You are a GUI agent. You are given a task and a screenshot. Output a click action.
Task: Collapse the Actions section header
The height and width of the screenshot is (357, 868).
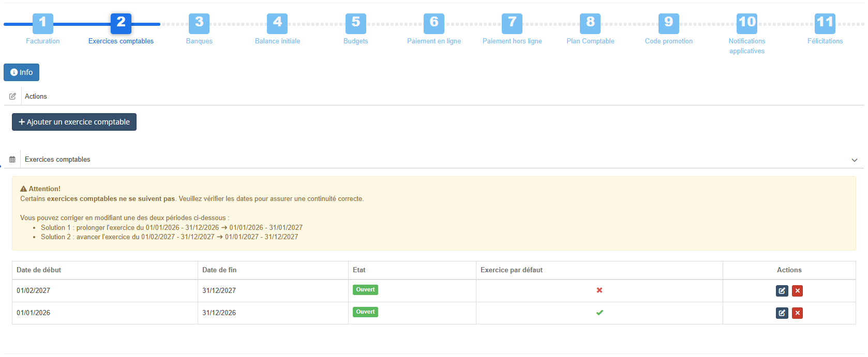(36, 97)
